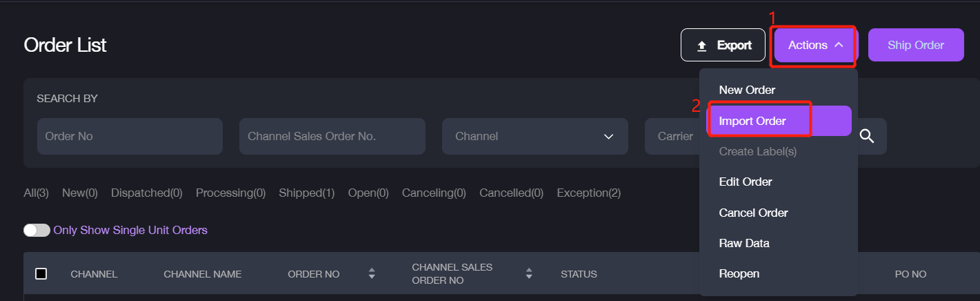The image size is (980, 301).
Task: Click the Export upload button
Action: click(723, 45)
